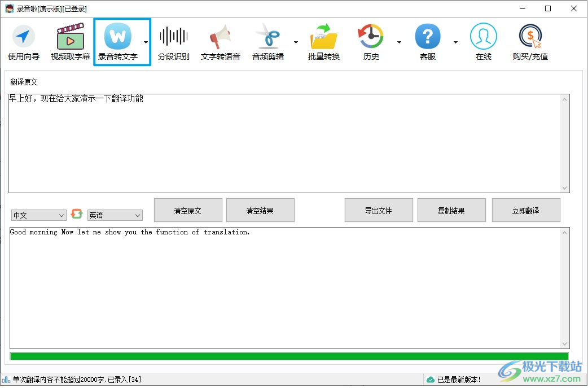Image resolution: width=588 pixels, height=388 pixels.
Task: Open the 音频剪辑 audio clipping tool
Action: click(x=268, y=42)
